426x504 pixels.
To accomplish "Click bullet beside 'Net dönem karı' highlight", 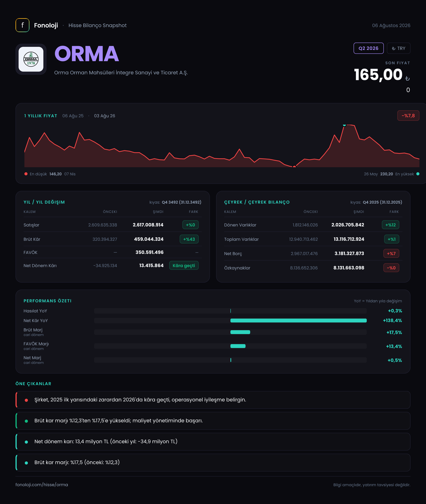I will pos(26,442).
